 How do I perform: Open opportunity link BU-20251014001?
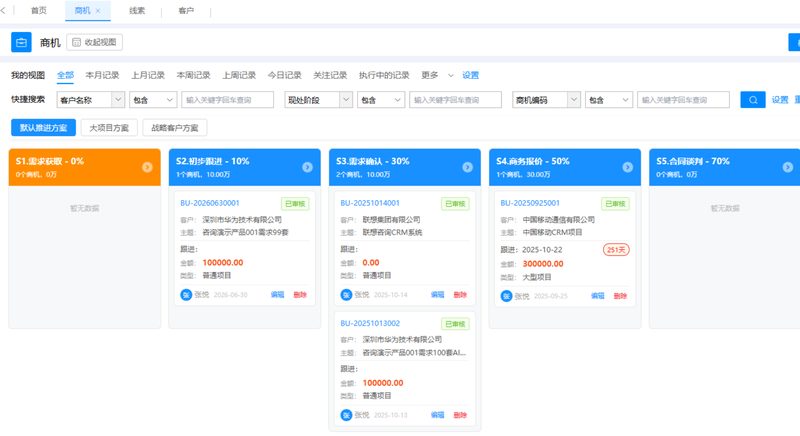pyautogui.click(x=370, y=203)
